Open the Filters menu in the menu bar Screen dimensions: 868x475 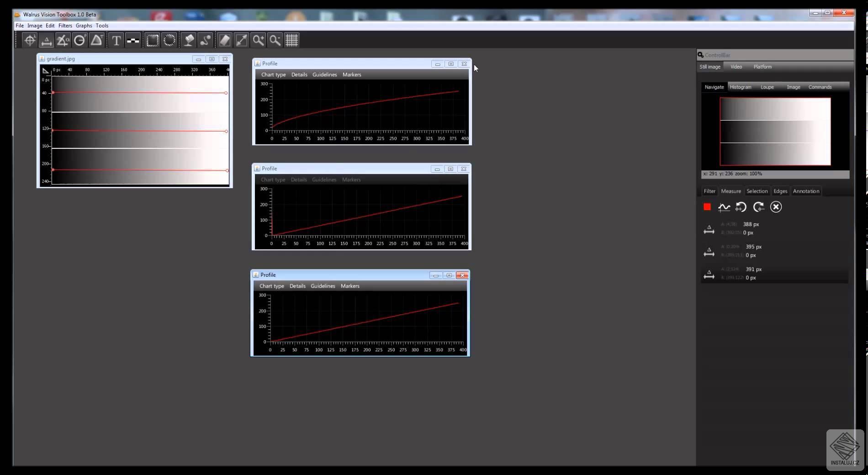coord(65,26)
